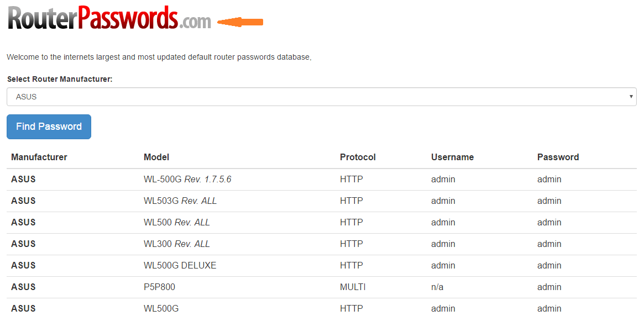Viewport: 644px width, 321px height.
Task: Click the n/a username cell
Action: [x=437, y=287]
